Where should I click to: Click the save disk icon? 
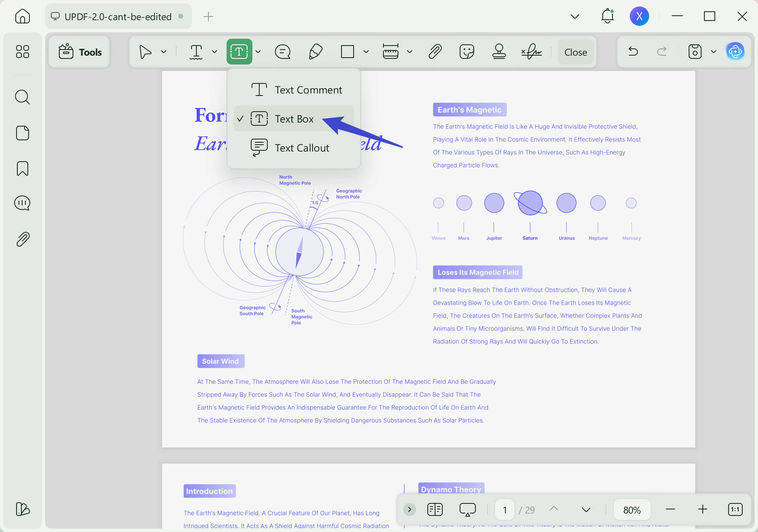695,52
